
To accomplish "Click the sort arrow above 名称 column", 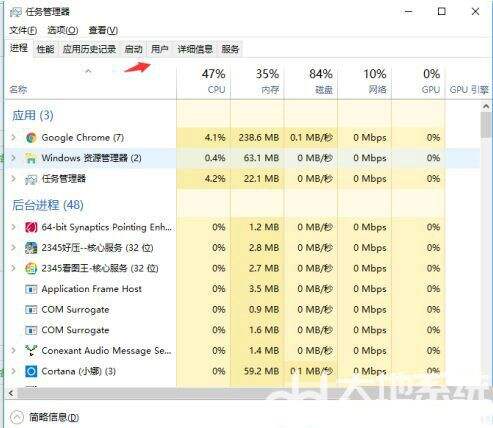I will pos(88,71).
